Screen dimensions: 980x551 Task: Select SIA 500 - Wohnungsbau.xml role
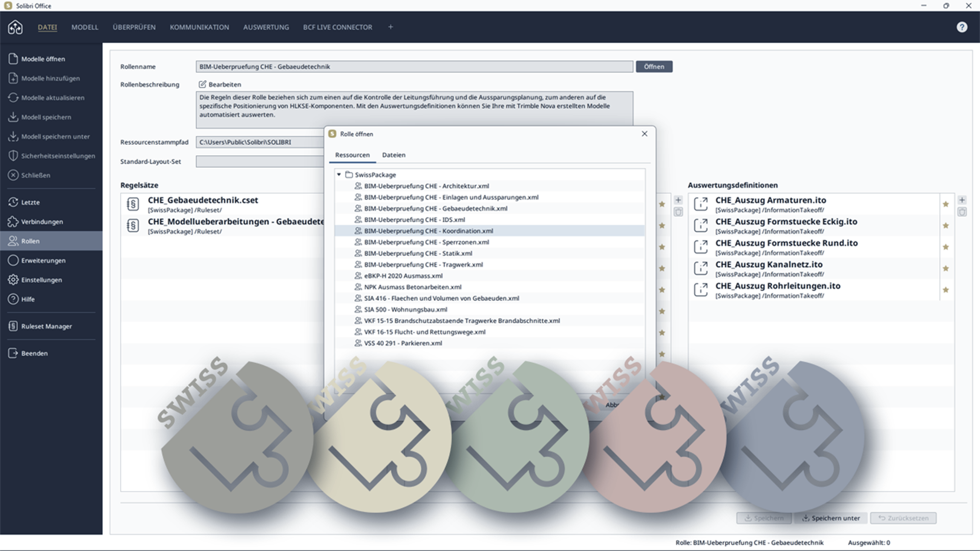(489, 309)
